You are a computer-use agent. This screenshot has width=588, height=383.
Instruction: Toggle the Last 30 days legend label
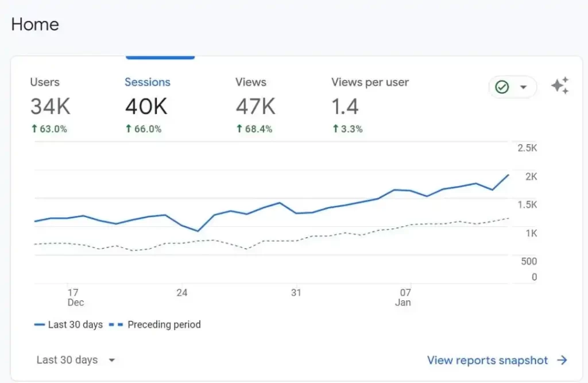point(75,324)
